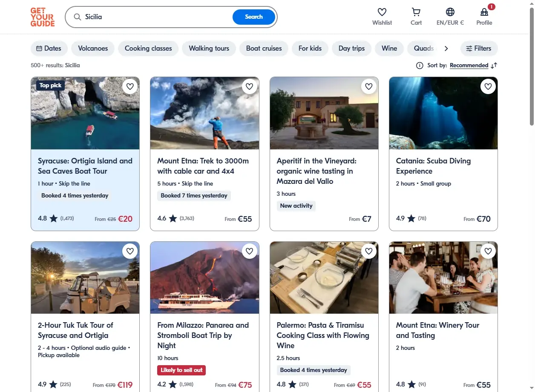Filter by Walking tours category
535x392 pixels.
(x=209, y=49)
